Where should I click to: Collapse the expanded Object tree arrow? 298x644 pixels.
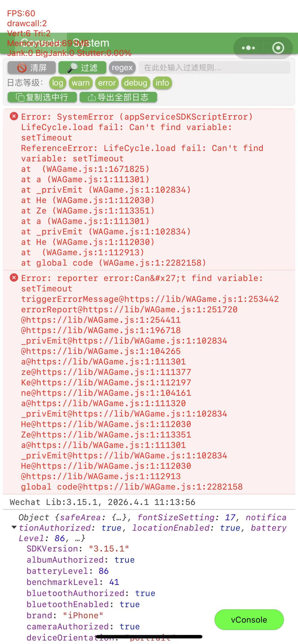click(14, 527)
